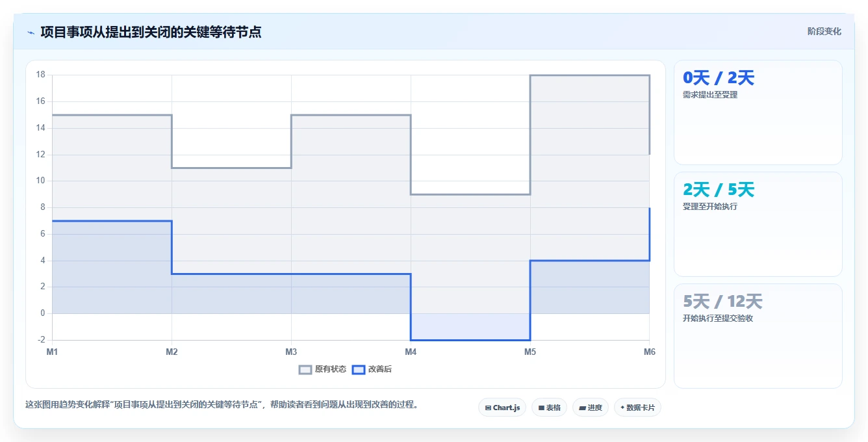Image resolution: width=868 pixels, height=442 pixels.
Task: Click the -2 y-axis tick label
Action: pyautogui.click(x=42, y=339)
